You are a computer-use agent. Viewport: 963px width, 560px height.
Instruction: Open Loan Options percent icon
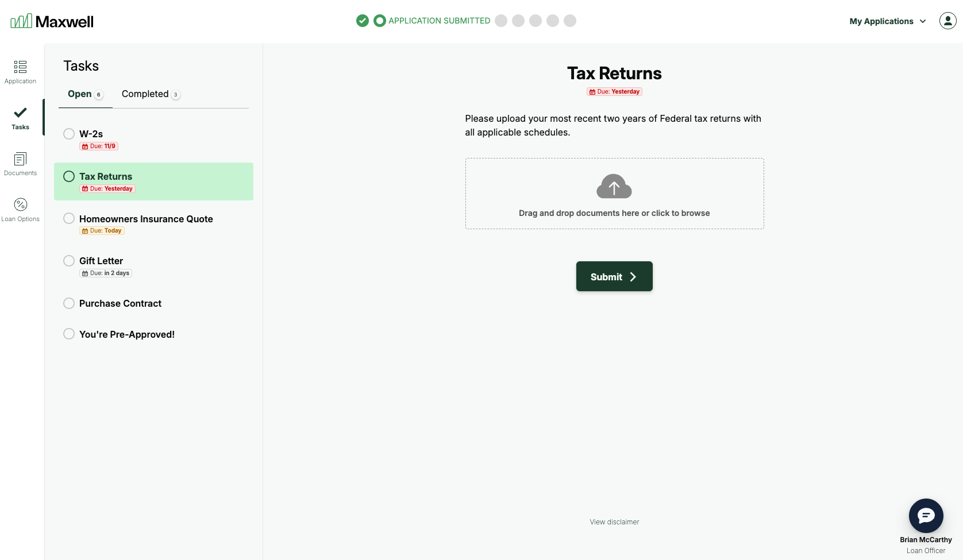(20, 205)
